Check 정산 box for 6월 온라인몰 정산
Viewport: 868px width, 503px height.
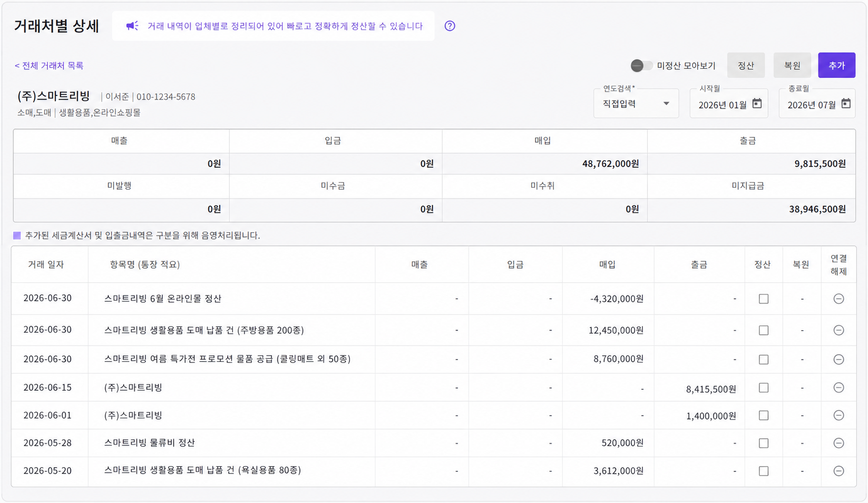[763, 299]
